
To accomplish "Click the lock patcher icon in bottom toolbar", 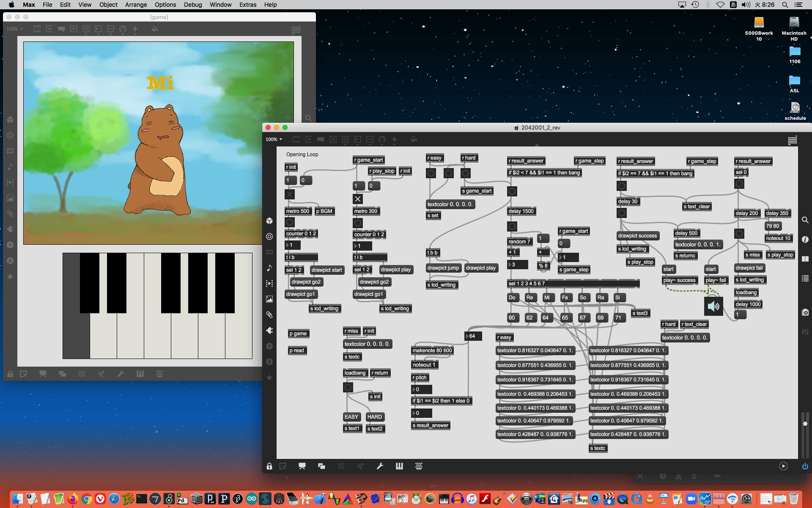I will (269, 466).
